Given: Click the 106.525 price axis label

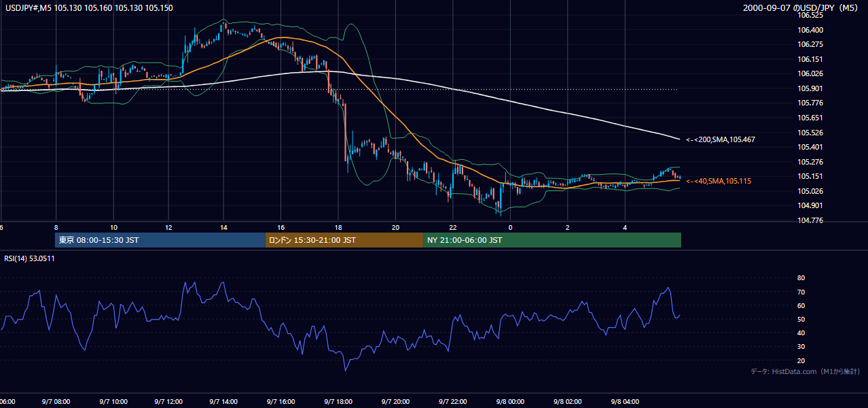Looking at the screenshot, I should 810,15.
